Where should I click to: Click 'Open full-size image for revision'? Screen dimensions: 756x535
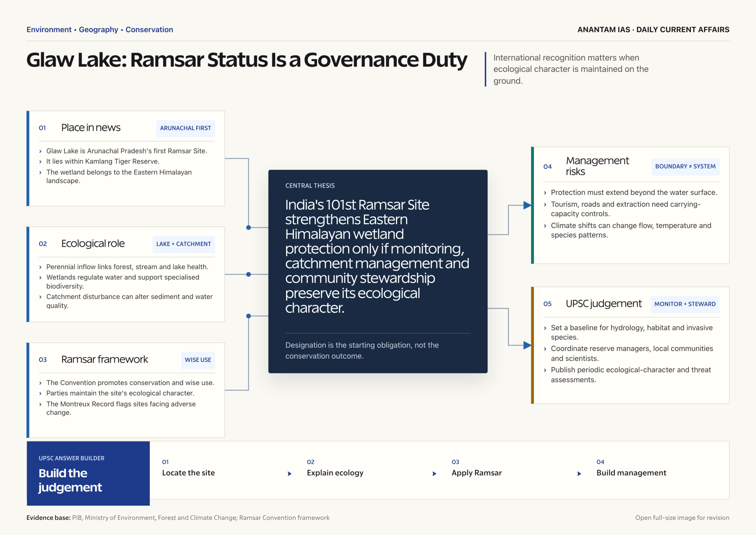(x=682, y=518)
